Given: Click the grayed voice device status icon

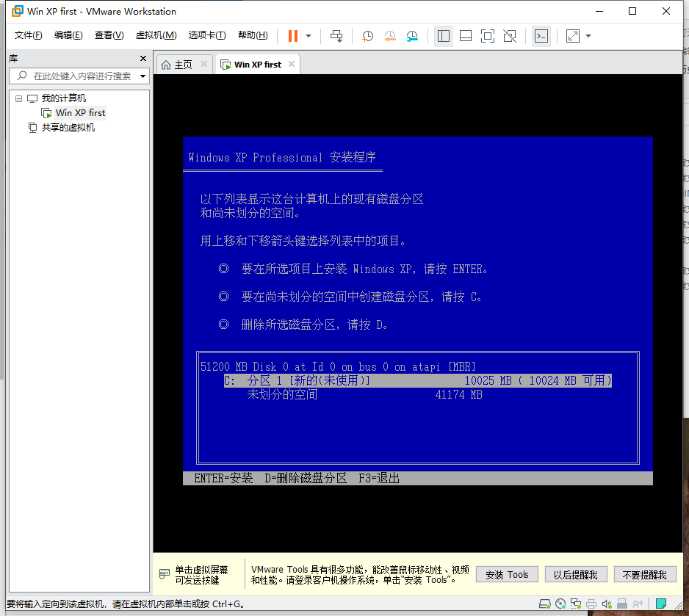Looking at the screenshot, I should click(x=638, y=604).
